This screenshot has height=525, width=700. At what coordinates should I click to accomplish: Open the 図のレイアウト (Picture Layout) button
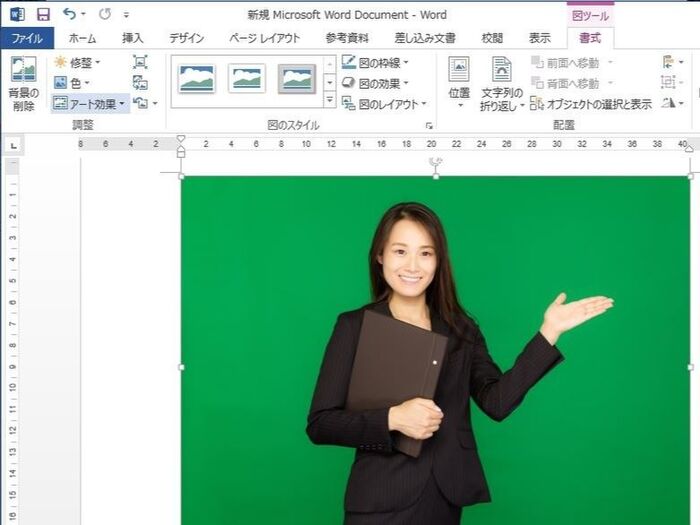pyautogui.click(x=384, y=104)
